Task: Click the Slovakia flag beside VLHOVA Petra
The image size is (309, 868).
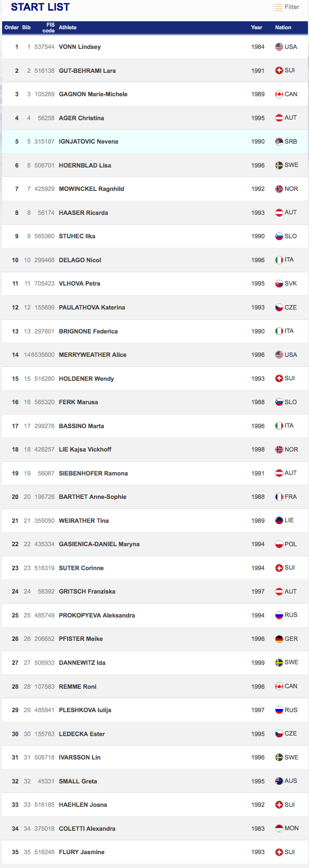Action: tap(279, 283)
